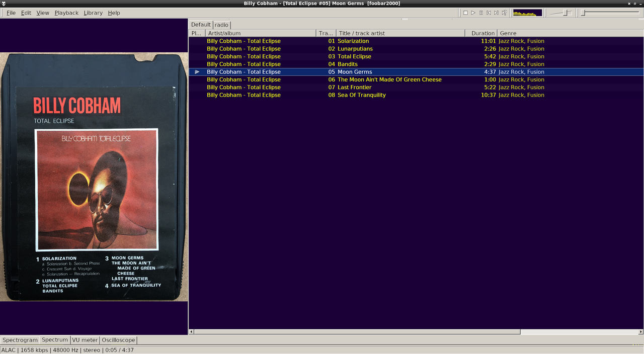Select The Moon Ain't Made Of Green Cheese
This screenshot has width=644, height=354.
(416, 79)
